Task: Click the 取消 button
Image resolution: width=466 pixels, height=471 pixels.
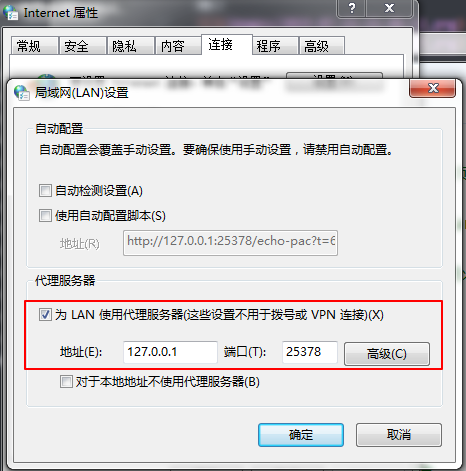Action: (399, 435)
